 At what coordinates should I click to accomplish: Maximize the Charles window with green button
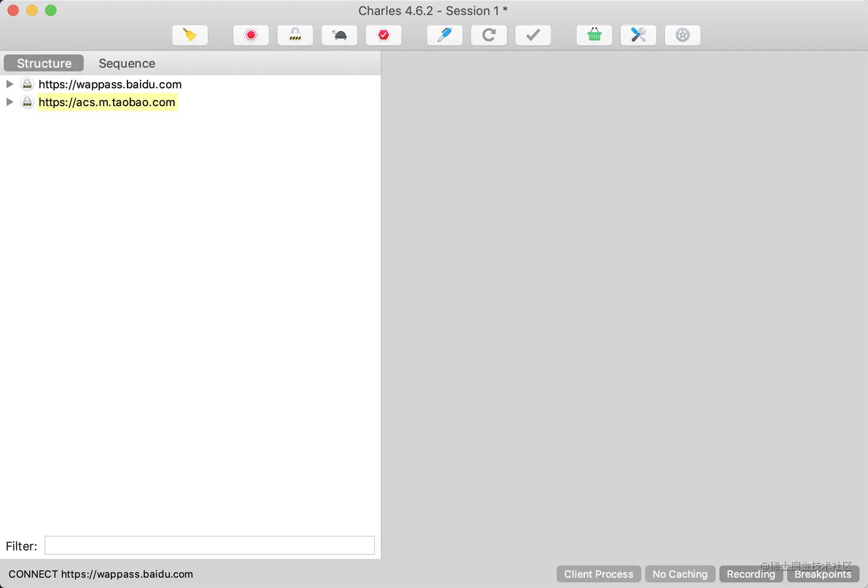click(x=51, y=10)
